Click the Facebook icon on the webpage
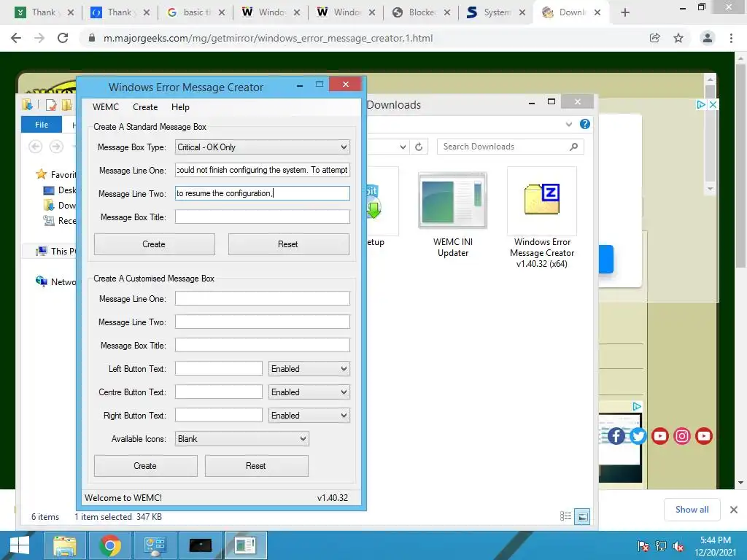747x560 pixels. [616, 436]
